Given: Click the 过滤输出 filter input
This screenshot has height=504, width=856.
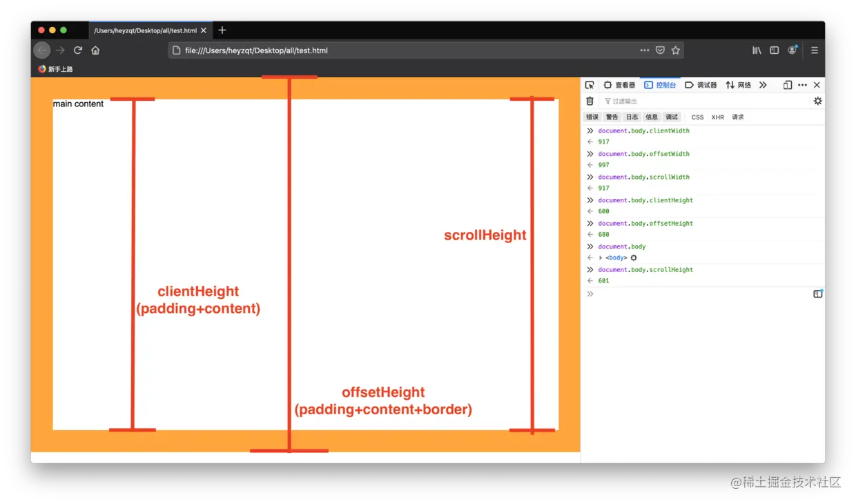Looking at the screenshot, I should [703, 101].
